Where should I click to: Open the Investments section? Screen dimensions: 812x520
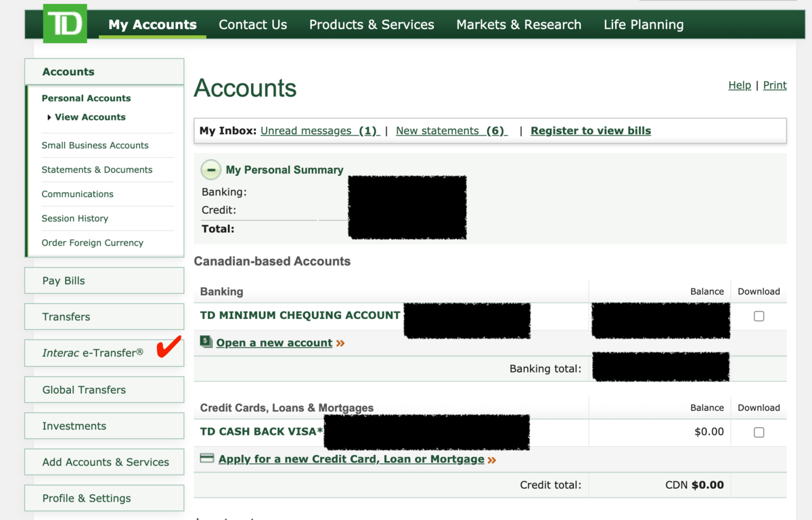[104, 426]
